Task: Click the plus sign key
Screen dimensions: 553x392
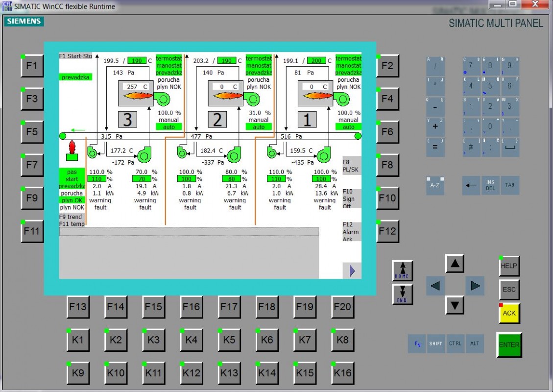Action: click(x=435, y=127)
